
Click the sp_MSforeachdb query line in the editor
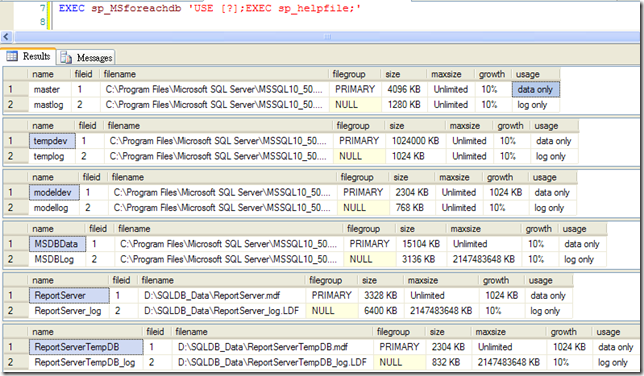pyautogui.click(x=209, y=8)
